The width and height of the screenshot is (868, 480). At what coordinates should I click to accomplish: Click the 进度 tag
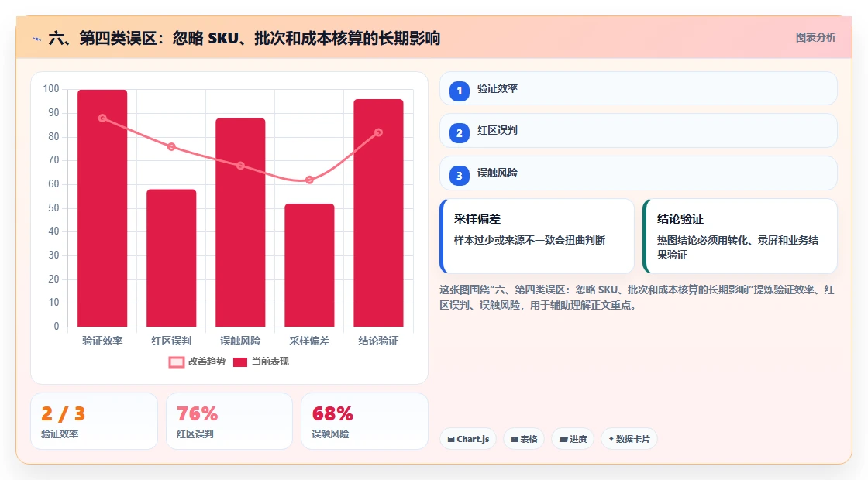pyautogui.click(x=573, y=439)
